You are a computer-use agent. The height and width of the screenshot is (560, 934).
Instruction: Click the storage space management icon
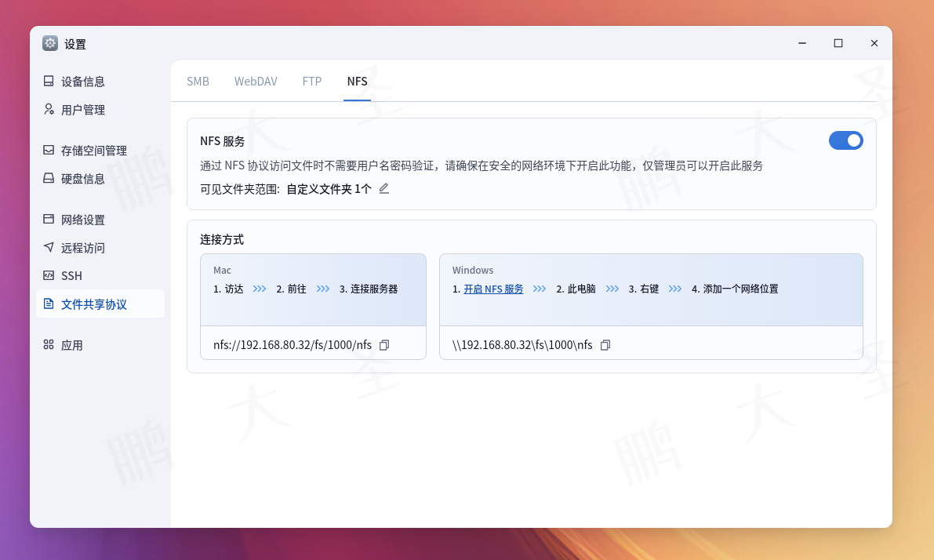click(49, 151)
